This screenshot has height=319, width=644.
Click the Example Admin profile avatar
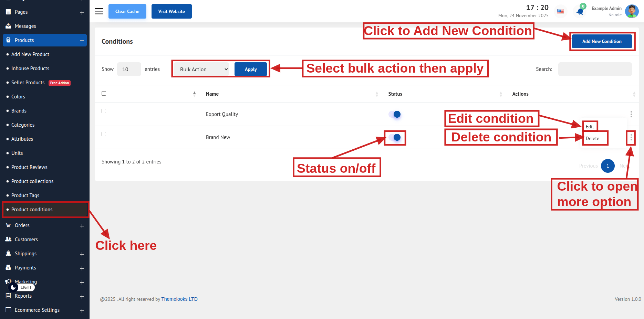pyautogui.click(x=632, y=11)
